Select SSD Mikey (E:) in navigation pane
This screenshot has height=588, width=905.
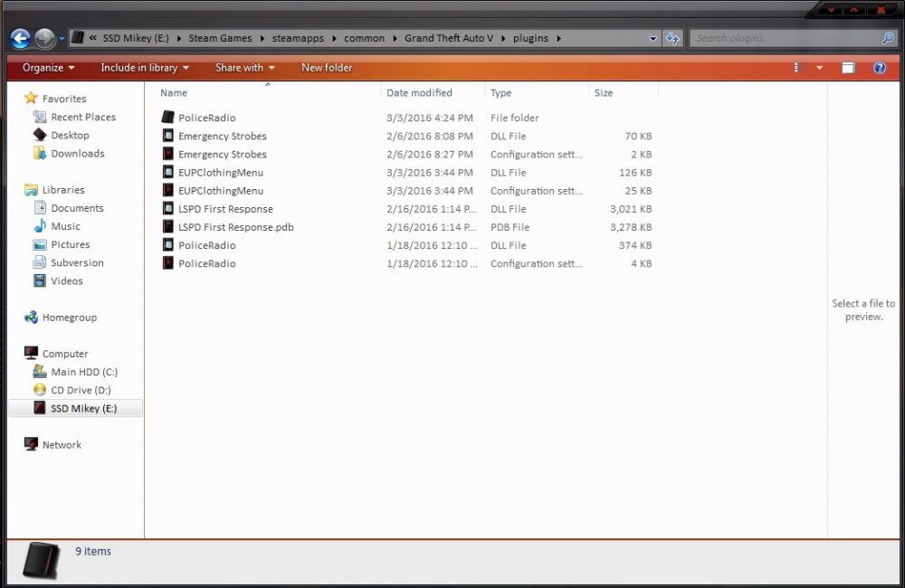pos(76,408)
